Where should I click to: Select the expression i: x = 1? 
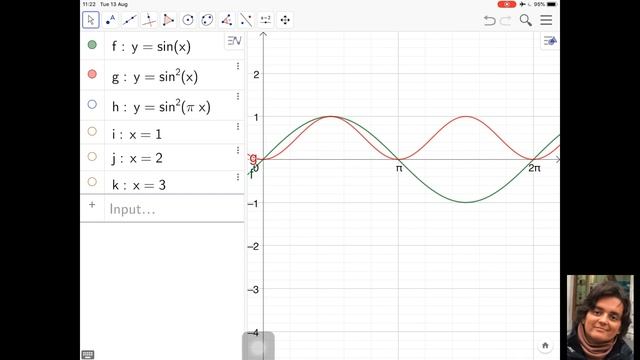[137, 134]
